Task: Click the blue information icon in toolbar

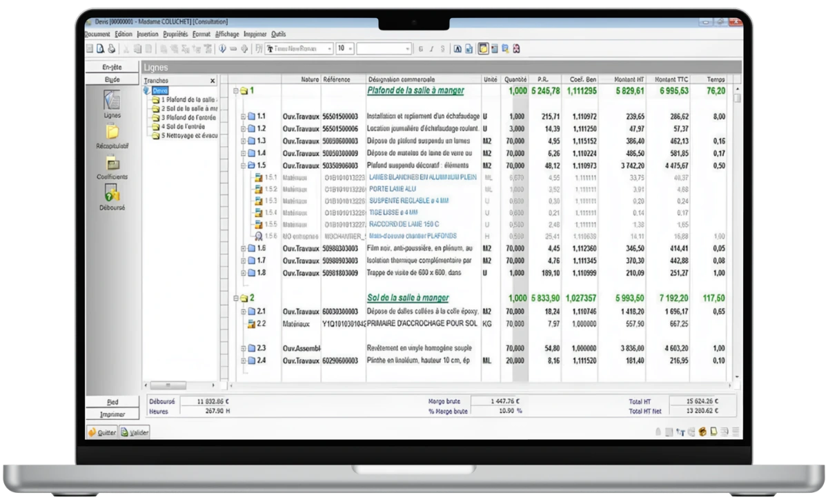Action: coord(223,49)
